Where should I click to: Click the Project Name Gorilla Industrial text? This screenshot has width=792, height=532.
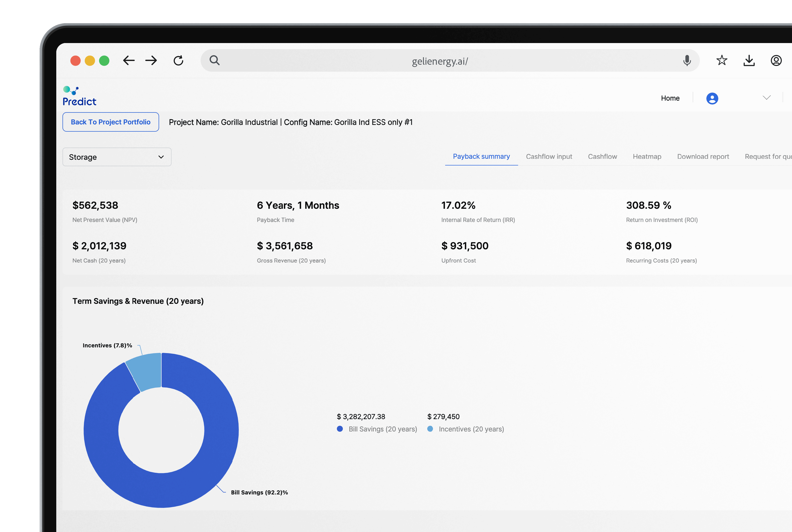tap(223, 122)
